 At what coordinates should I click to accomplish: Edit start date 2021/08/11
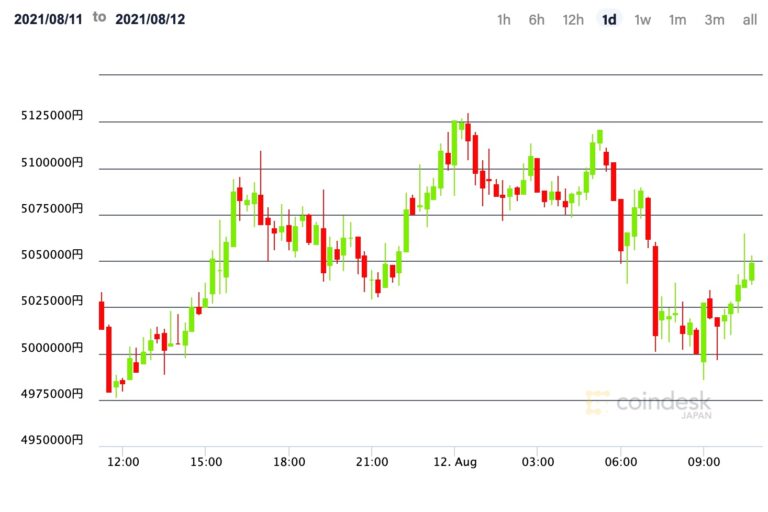coord(48,20)
